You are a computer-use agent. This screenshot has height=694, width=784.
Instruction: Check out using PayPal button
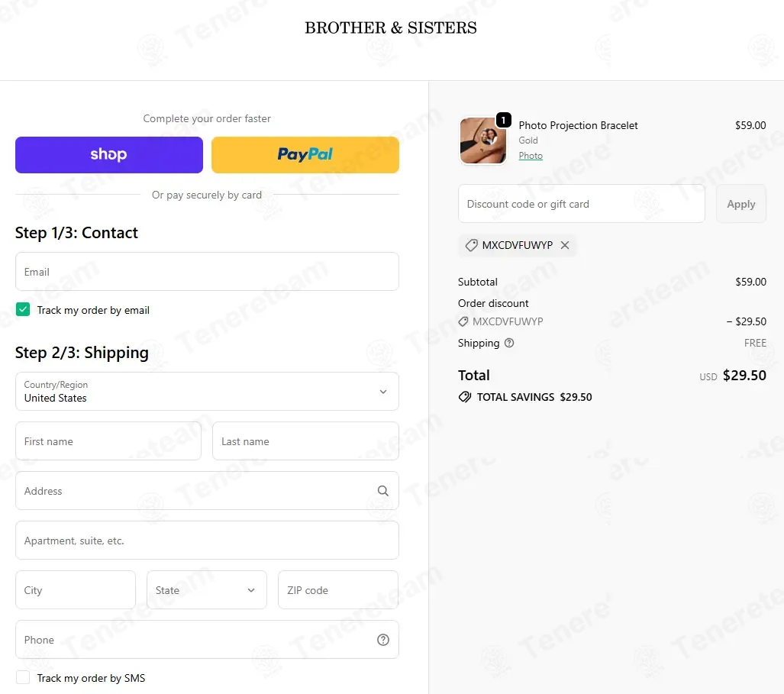pyautogui.click(x=305, y=155)
